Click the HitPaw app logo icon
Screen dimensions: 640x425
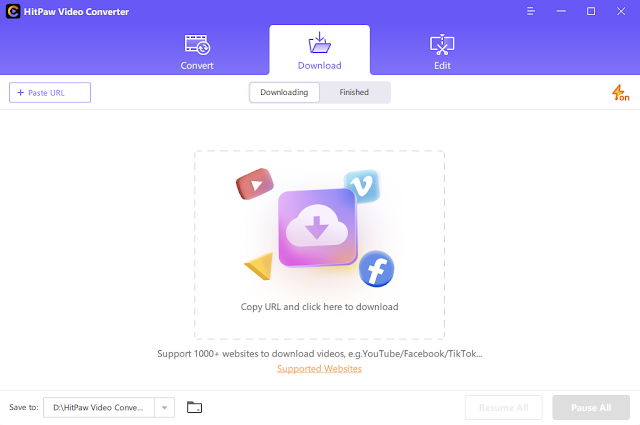coord(13,11)
